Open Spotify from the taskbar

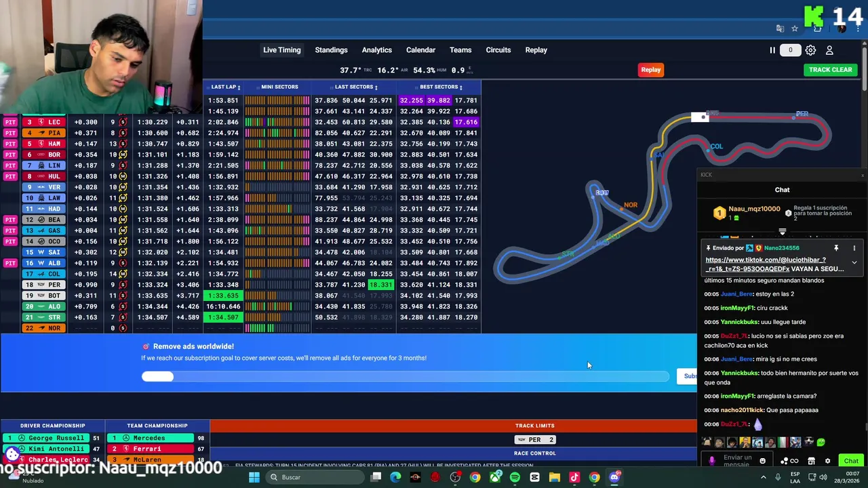pos(515,477)
